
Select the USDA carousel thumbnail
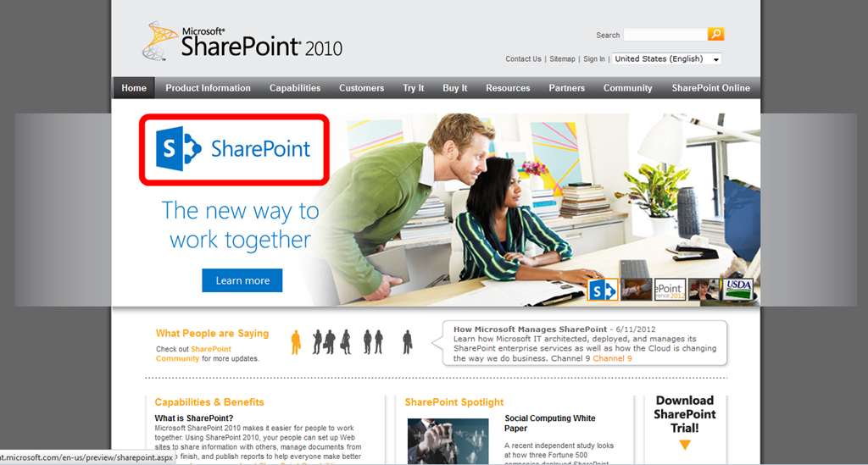[737, 289]
